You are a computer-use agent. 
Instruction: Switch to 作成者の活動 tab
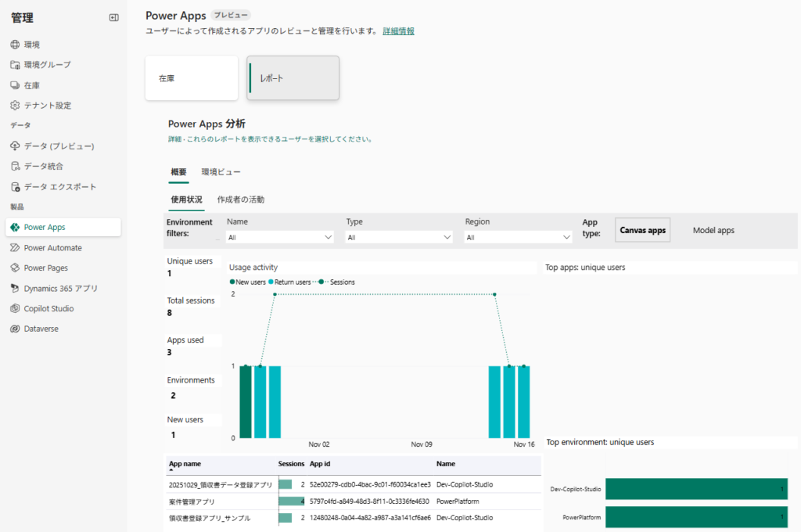(240, 199)
